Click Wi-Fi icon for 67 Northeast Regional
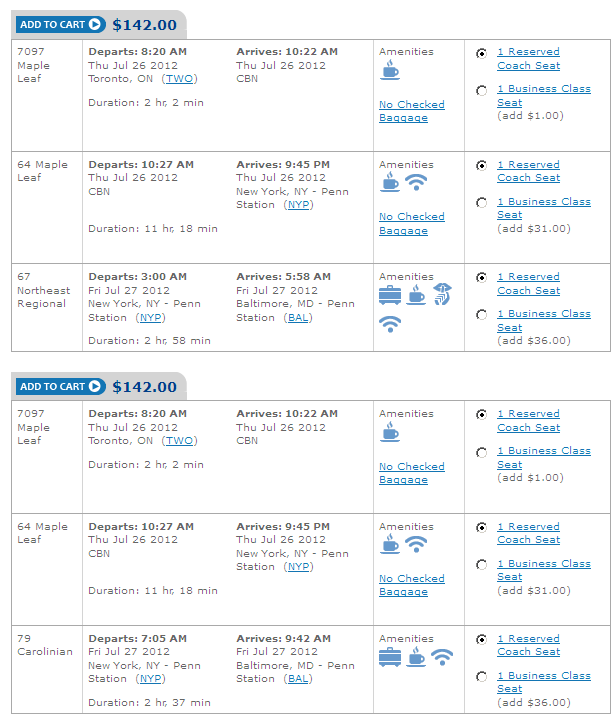614x719 pixels. point(390,324)
